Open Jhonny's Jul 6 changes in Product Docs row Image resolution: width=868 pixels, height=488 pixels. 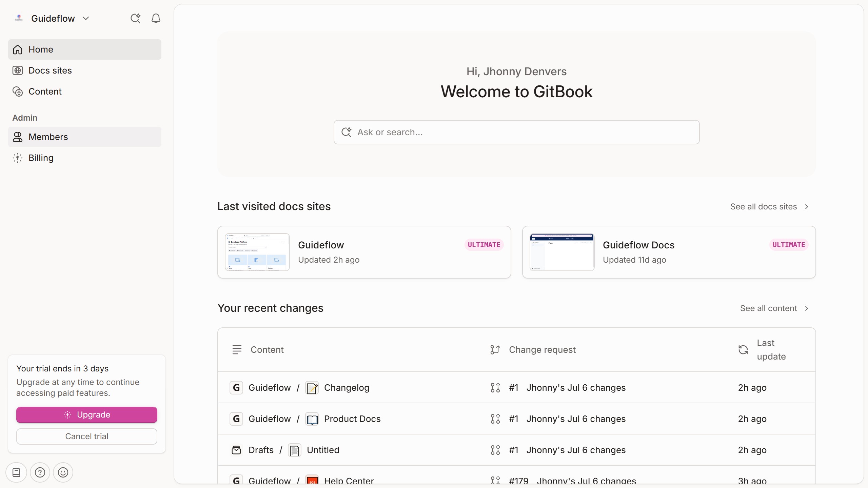point(576,419)
